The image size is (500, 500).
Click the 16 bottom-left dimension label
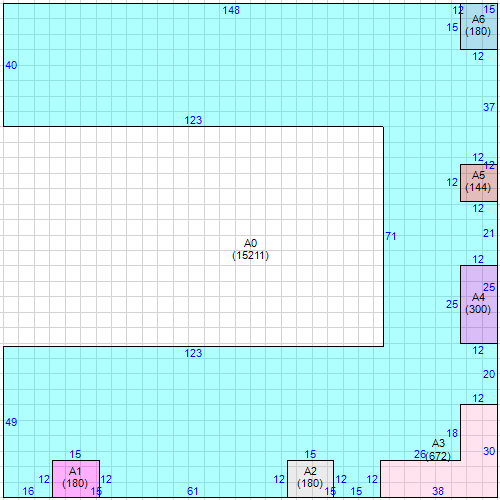pos(28,491)
